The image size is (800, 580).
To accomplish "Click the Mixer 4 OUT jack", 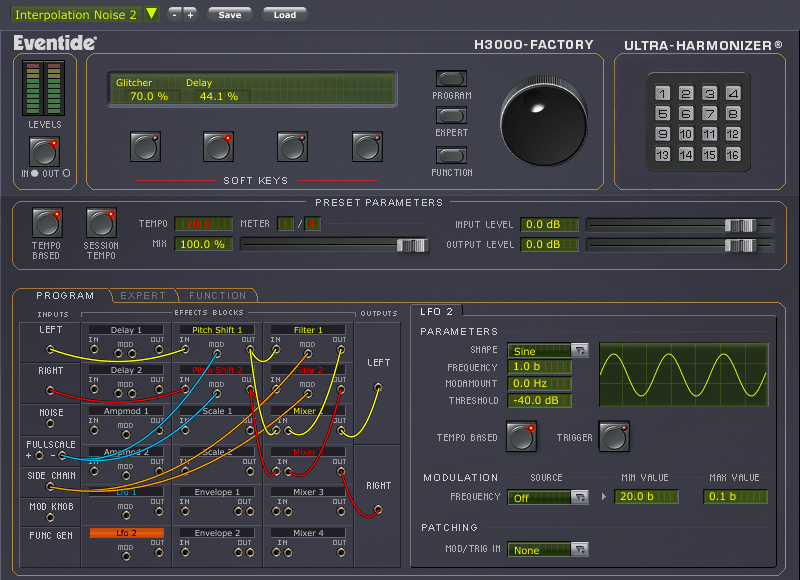I will tap(341, 552).
